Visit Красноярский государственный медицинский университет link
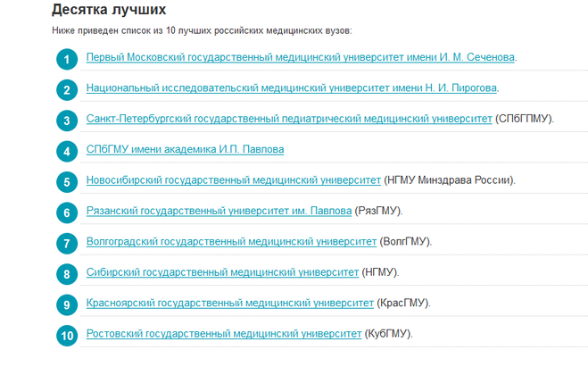This screenshot has width=588, height=375. pos(230,303)
